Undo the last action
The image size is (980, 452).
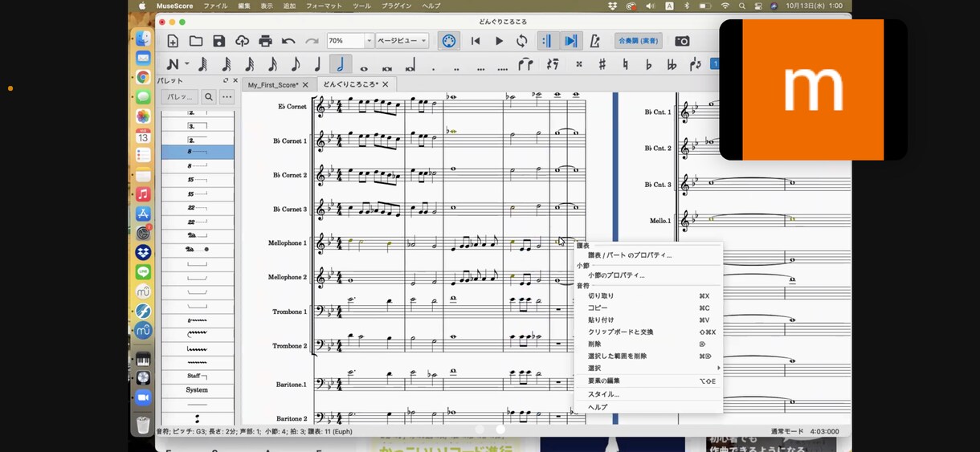[x=288, y=41]
